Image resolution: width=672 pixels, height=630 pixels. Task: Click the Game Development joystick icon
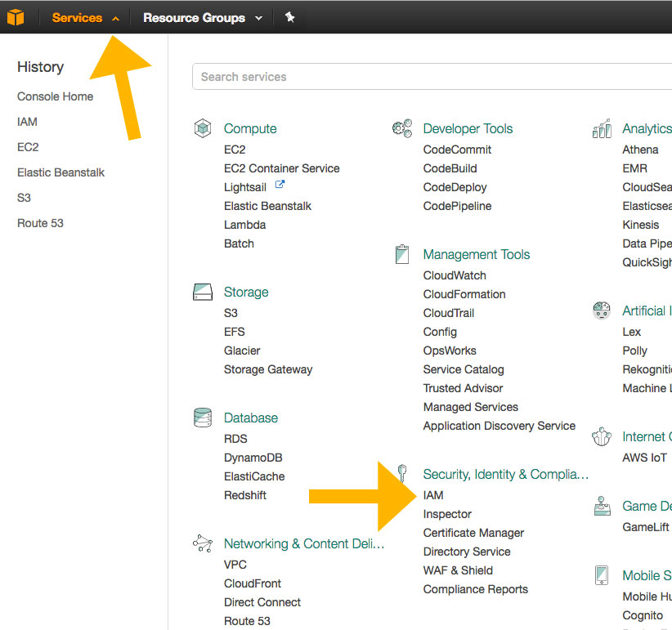603,506
